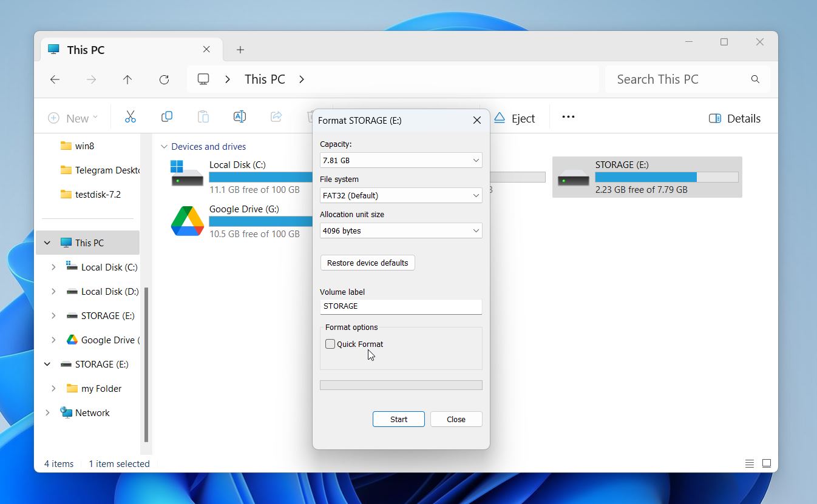Image resolution: width=817 pixels, height=504 pixels.
Task: Toggle the Details pane button
Action: [x=734, y=118]
